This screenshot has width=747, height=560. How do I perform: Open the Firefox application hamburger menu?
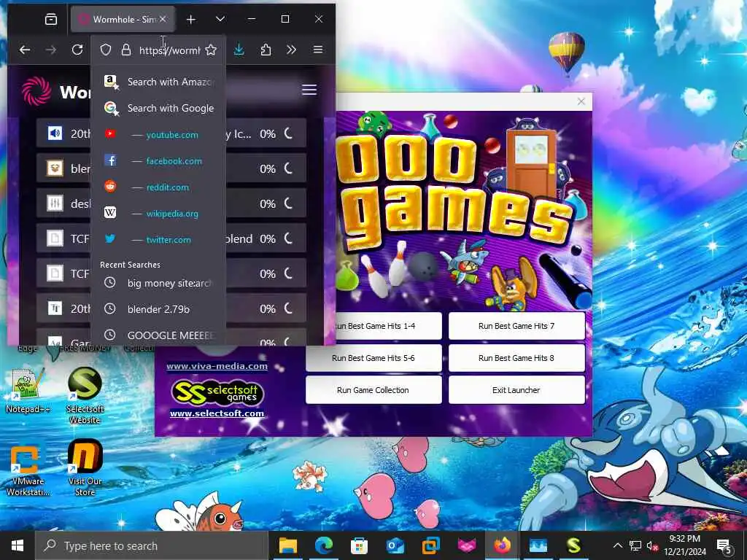(318, 50)
